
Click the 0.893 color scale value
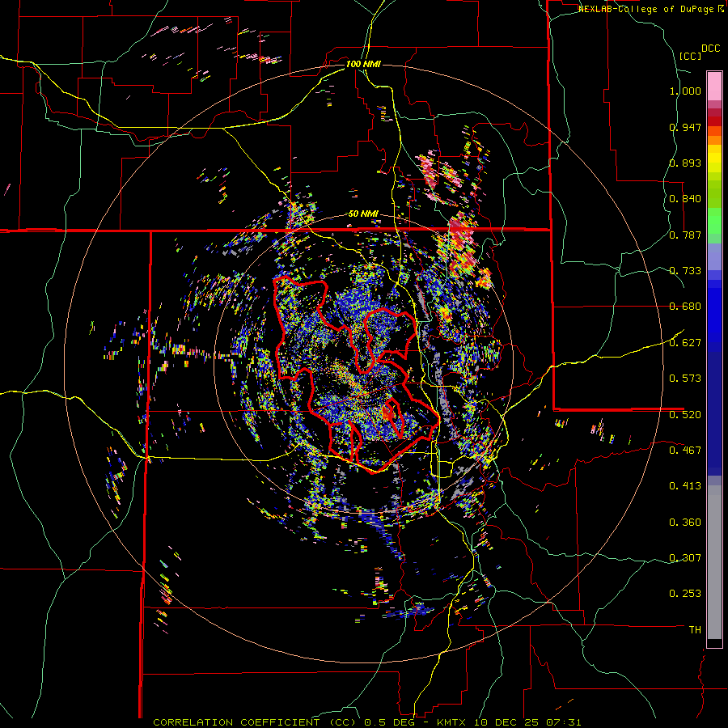click(685, 163)
